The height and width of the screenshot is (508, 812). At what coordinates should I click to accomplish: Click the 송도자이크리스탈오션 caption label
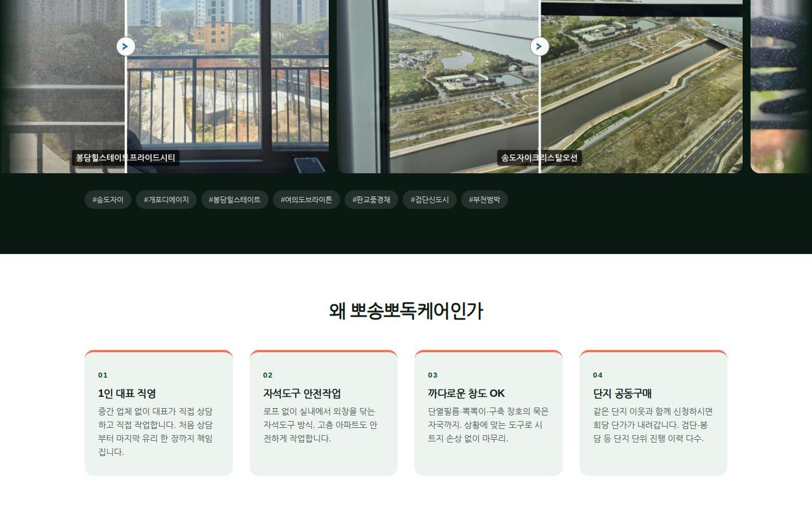540,157
